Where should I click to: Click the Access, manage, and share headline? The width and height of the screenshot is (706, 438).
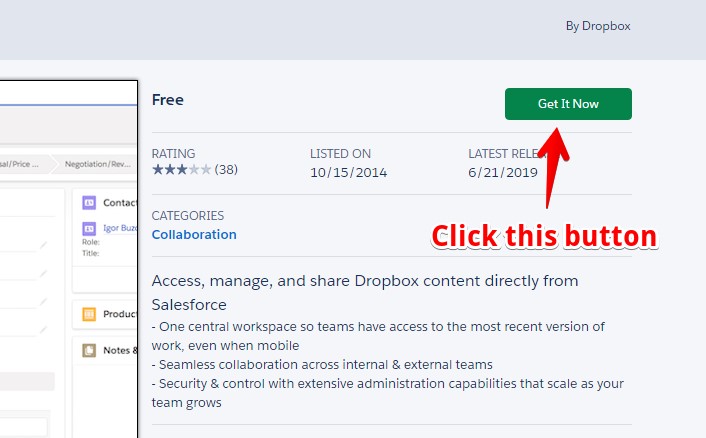pos(365,293)
